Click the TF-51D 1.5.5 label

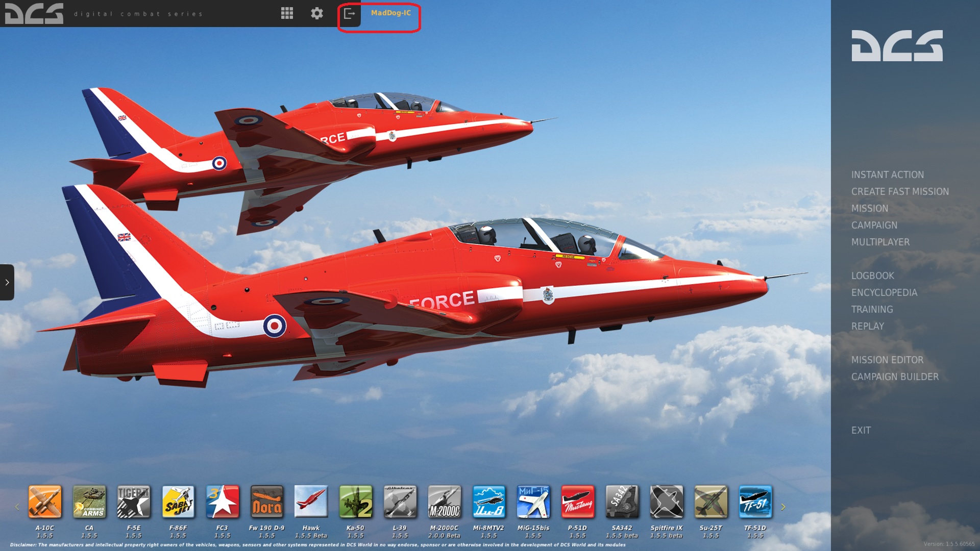(755, 532)
